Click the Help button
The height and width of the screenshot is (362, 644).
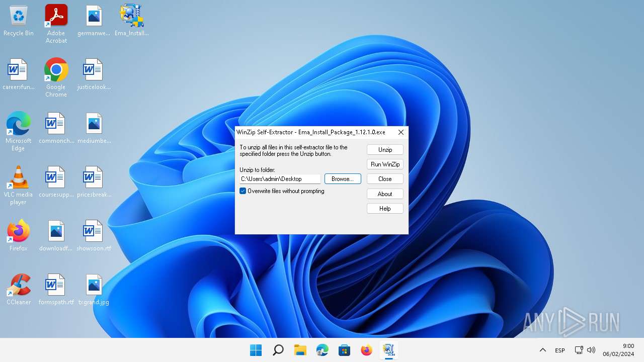[x=385, y=209]
